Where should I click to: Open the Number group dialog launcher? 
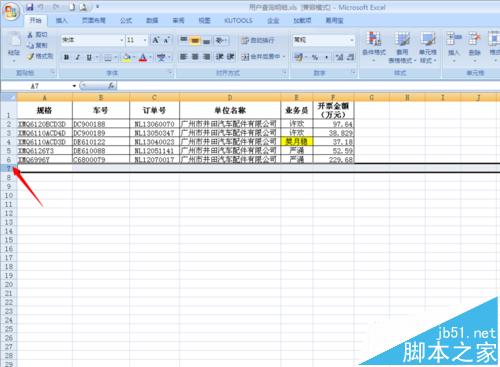tap(353, 72)
